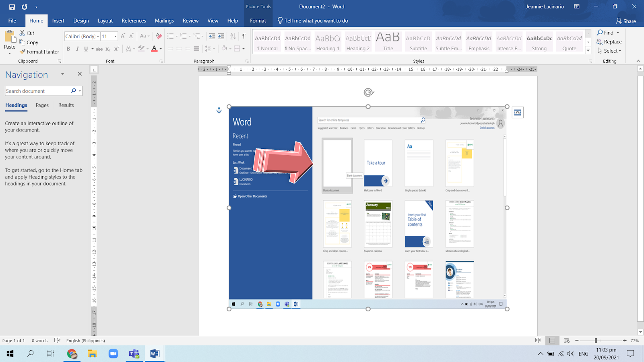Click Decrease Indent icon
The width and height of the screenshot is (644, 362).
pyautogui.click(x=212, y=36)
